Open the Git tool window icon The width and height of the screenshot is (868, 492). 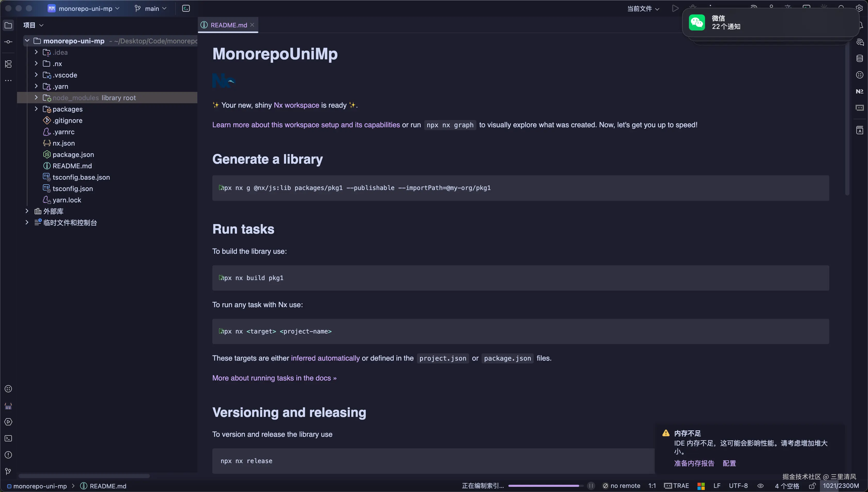coord(9,471)
